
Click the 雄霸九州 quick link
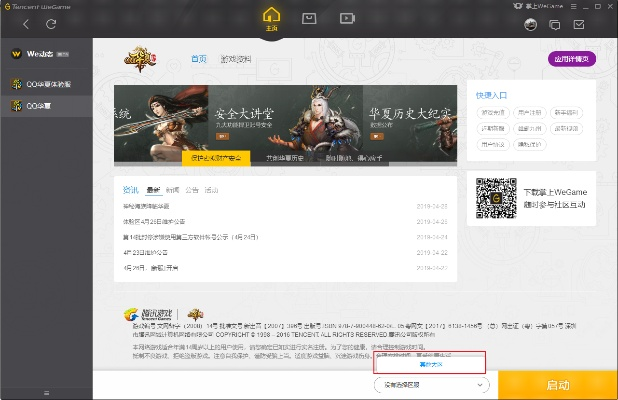(530, 128)
